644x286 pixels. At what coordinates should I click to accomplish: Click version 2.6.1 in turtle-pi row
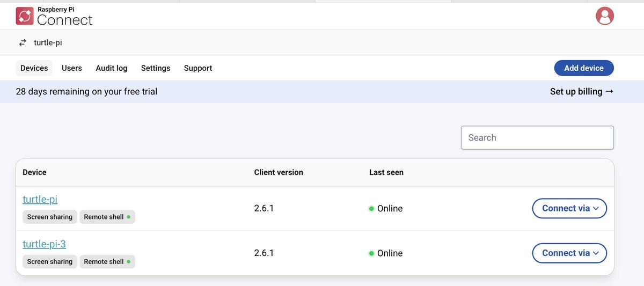click(x=264, y=208)
